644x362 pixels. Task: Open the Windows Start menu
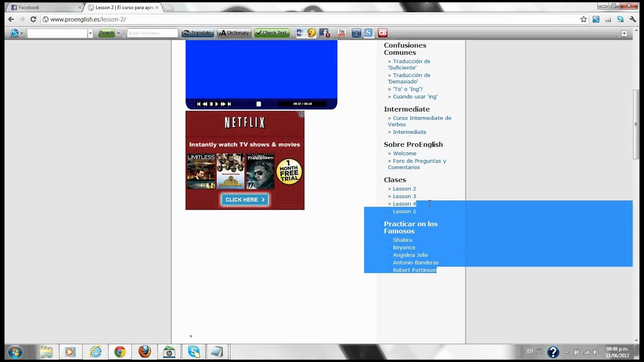(x=15, y=352)
